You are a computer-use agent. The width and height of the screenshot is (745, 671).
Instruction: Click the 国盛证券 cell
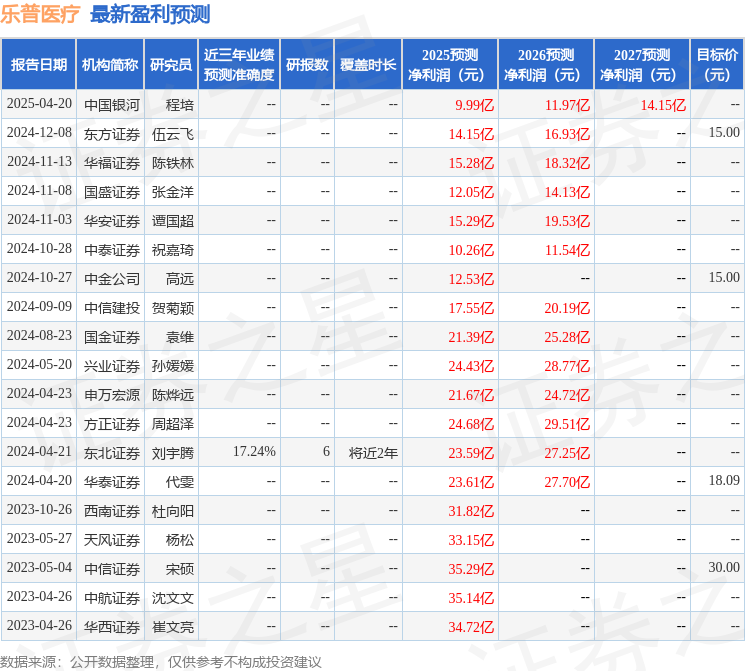[112, 192]
